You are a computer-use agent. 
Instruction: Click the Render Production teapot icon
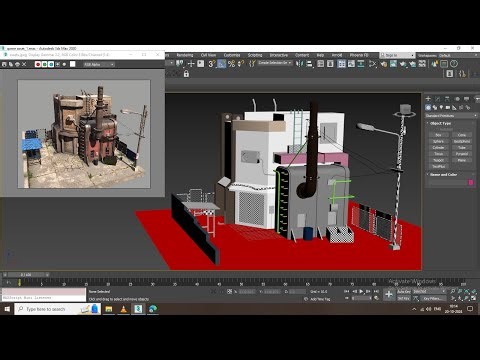click(403, 63)
